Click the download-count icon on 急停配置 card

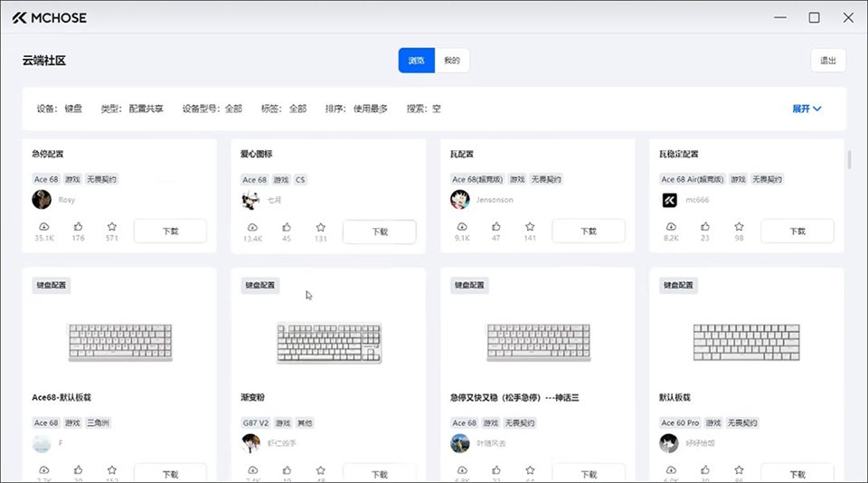point(43,226)
